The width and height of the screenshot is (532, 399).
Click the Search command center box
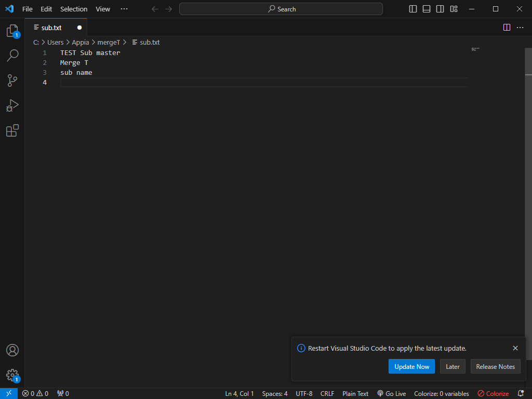[281, 9]
